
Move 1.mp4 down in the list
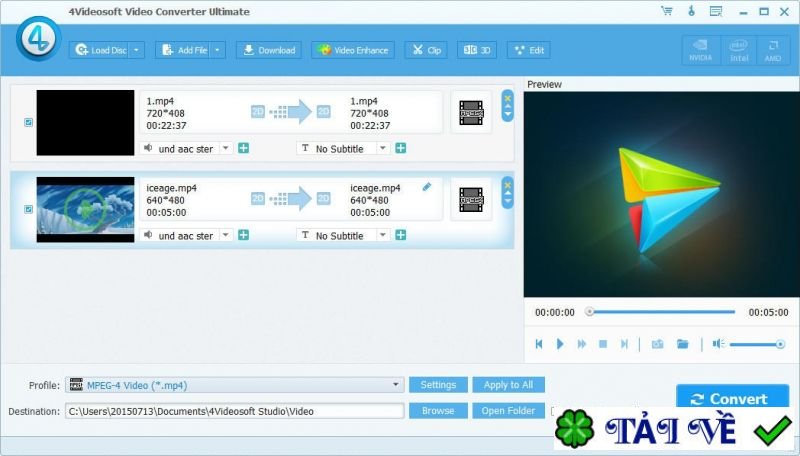point(507,115)
